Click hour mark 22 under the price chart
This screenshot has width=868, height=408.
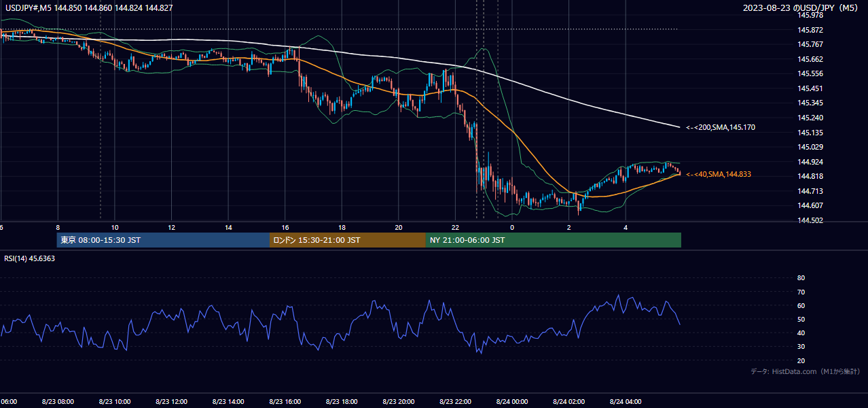(x=455, y=227)
